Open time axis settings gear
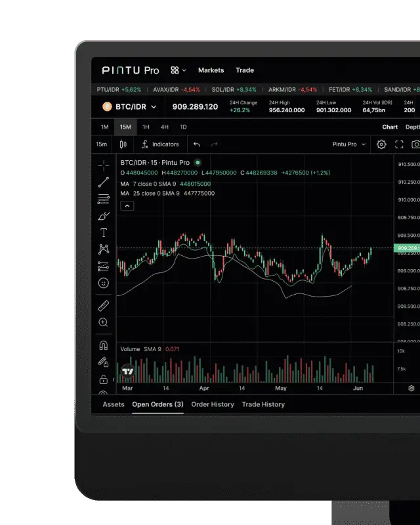This screenshot has width=420, height=525. point(411,388)
